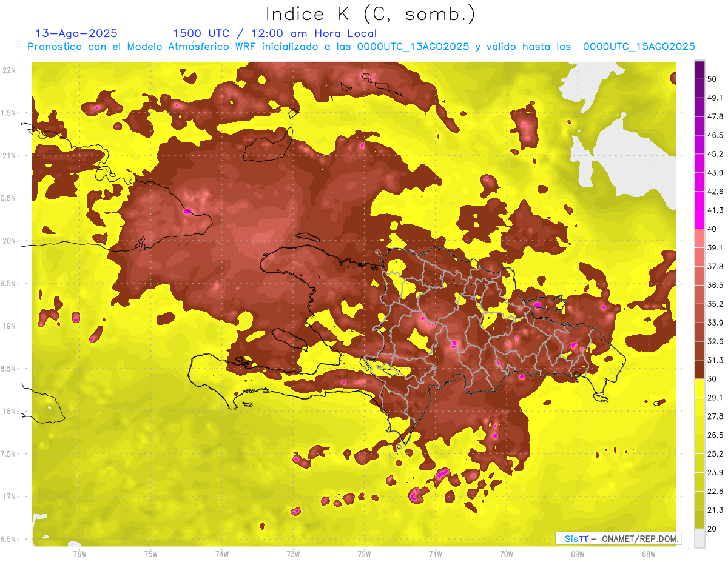
Task: Click the longitude label "75W"
Action: click(150, 554)
